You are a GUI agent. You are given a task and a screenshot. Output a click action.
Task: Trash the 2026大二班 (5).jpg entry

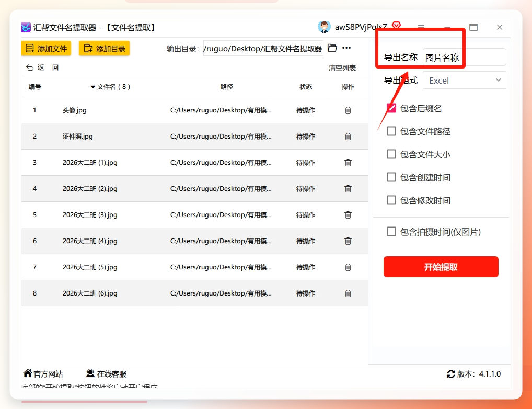[x=348, y=267]
